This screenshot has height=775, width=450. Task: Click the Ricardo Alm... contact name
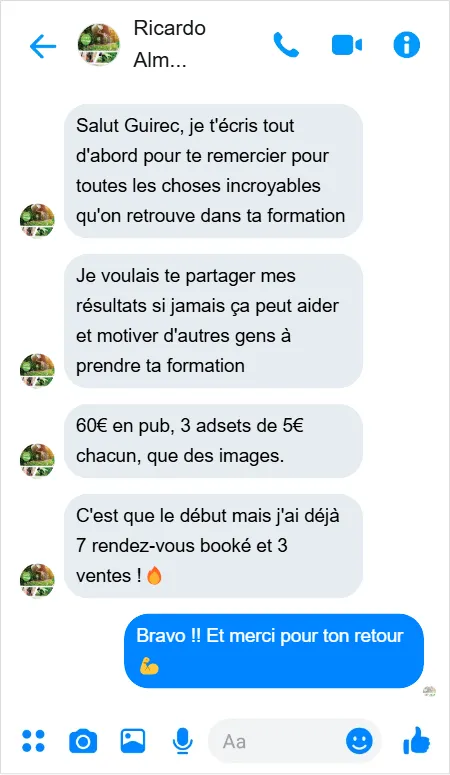pyautogui.click(x=170, y=44)
